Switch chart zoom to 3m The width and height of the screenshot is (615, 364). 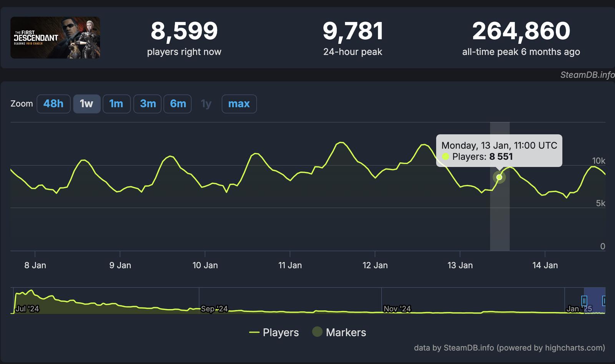[x=148, y=104]
